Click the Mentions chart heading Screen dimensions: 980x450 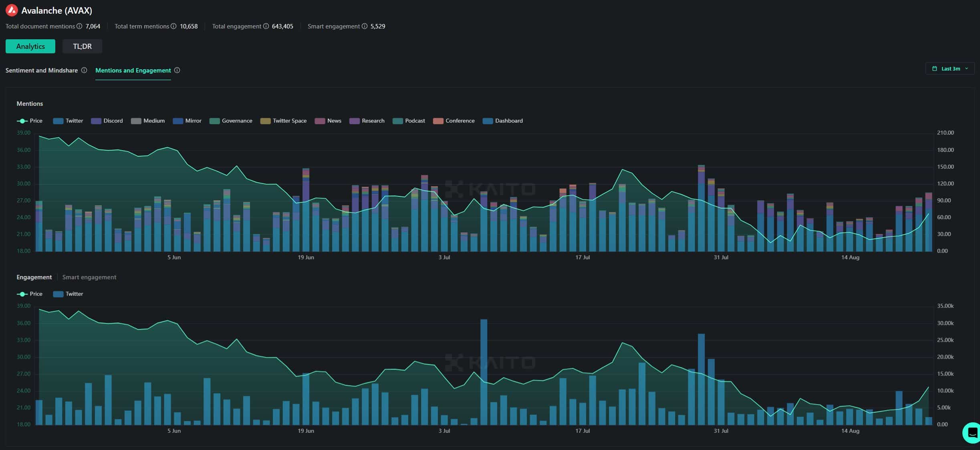(x=30, y=103)
